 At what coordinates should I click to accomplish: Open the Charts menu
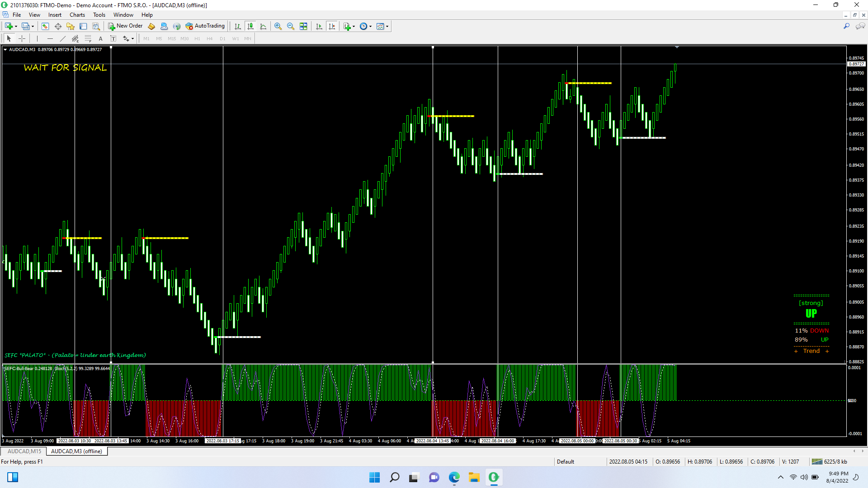(x=77, y=15)
